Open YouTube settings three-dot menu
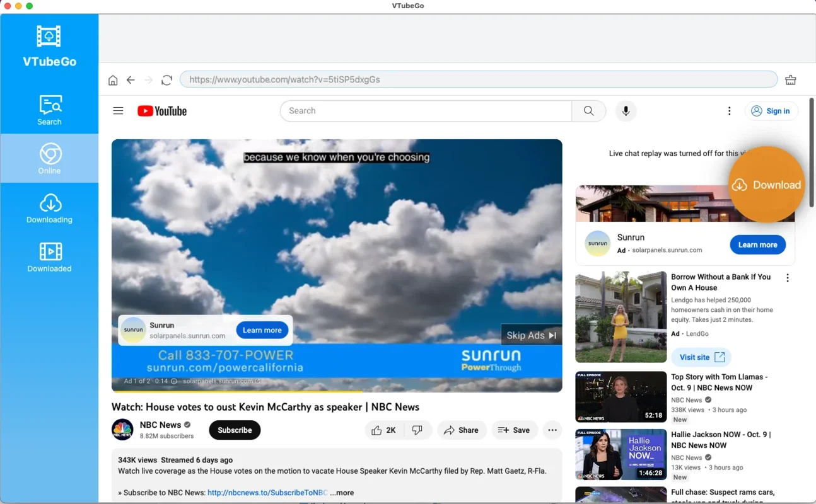Image resolution: width=816 pixels, height=504 pixels. click(x=730, y=111)
